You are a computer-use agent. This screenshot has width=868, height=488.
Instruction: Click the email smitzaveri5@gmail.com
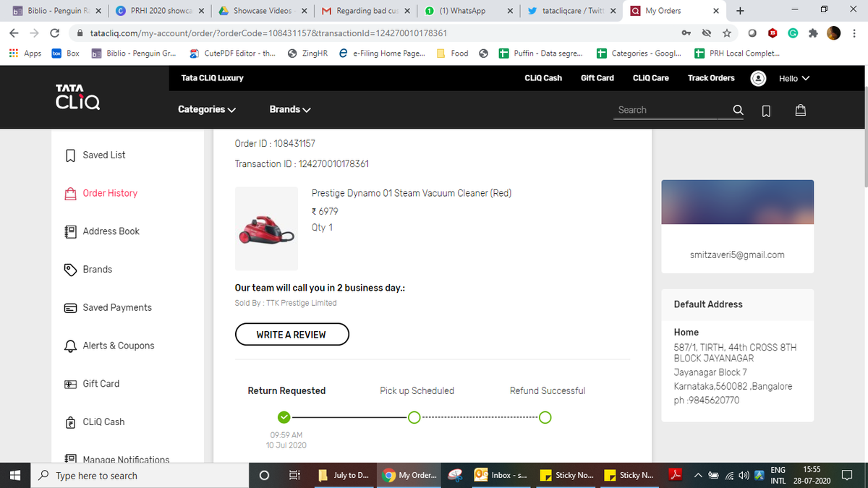click(x=738, y=254)
